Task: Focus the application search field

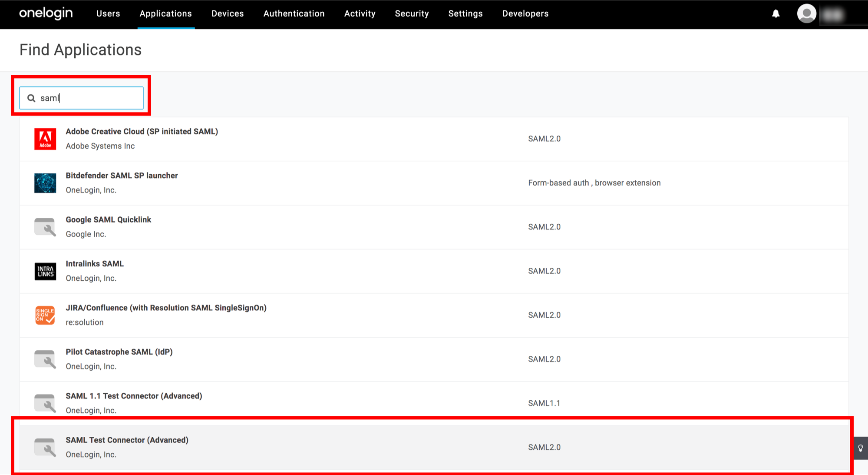Action: (82, 98)
